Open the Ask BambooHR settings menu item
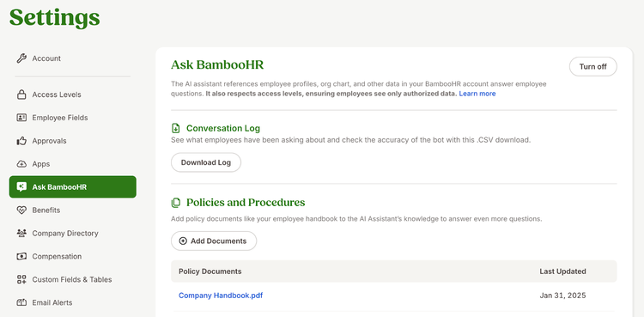The width and height of the screenshot is (644, 317). click(x=73, y=187)
